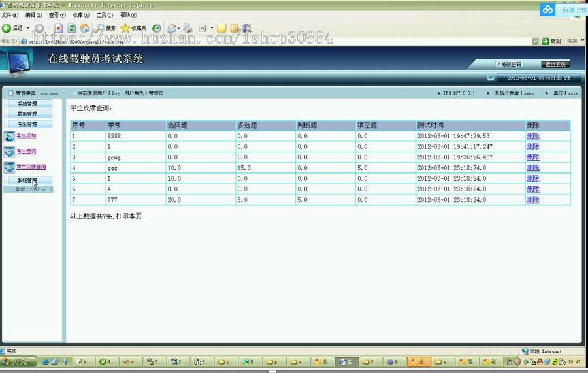The width and height of the screenshot is (588, 373).
Task: Click the IE Refresh page icon
Action: click(x=72, y=28)
